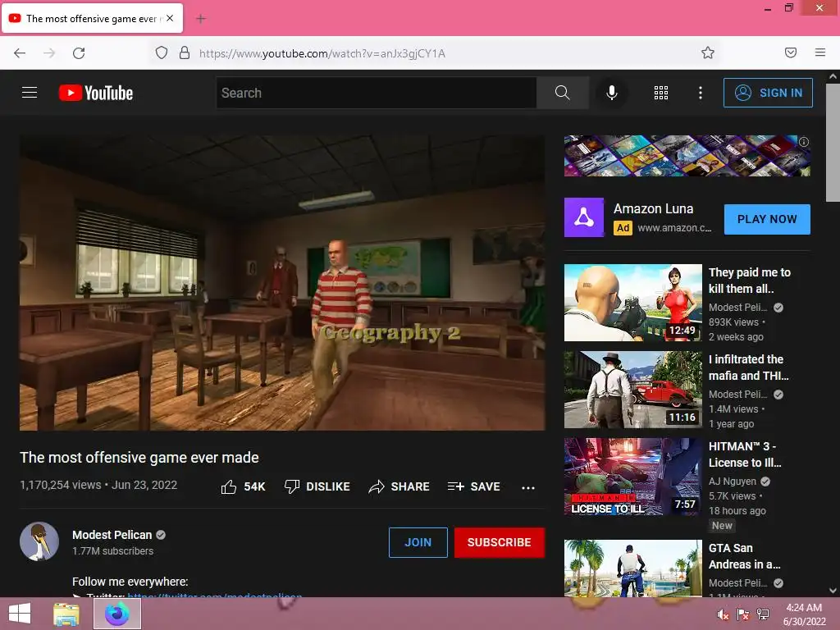Open the 'HITMAN 3 - License to Ill' thumbnail
Image resolution: width=840 pixels, height=630 pixels.
(632, 477)
